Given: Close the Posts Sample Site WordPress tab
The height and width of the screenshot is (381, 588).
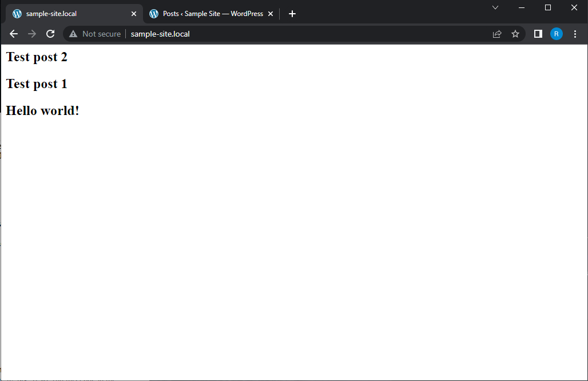Looking at the screenshot, I should point(271,14).
